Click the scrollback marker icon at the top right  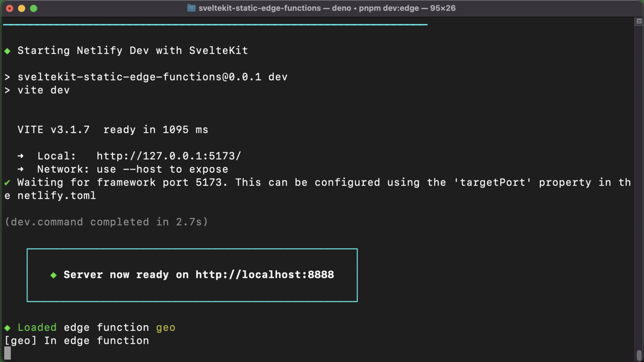(x=639, y=21)
